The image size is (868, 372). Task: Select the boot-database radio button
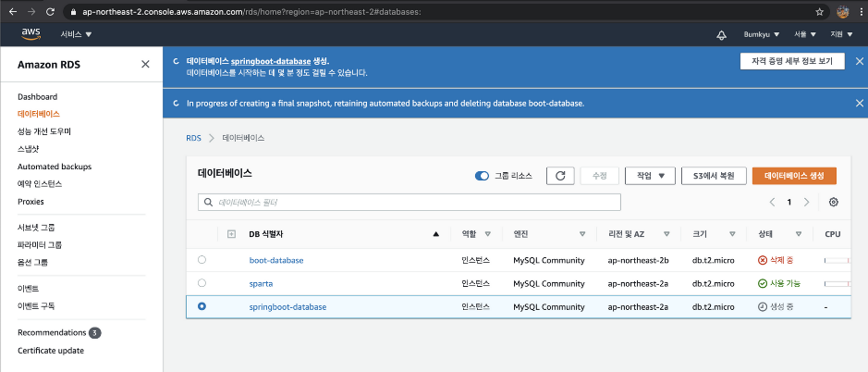pyautogui.click(x=202, y=259)
